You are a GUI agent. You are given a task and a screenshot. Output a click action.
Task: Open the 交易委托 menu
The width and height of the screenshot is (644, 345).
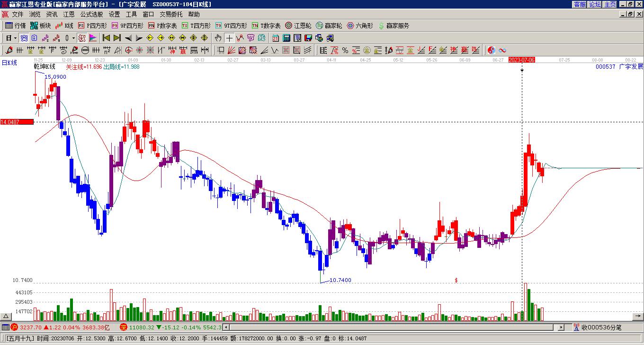(x=171, y=15)
